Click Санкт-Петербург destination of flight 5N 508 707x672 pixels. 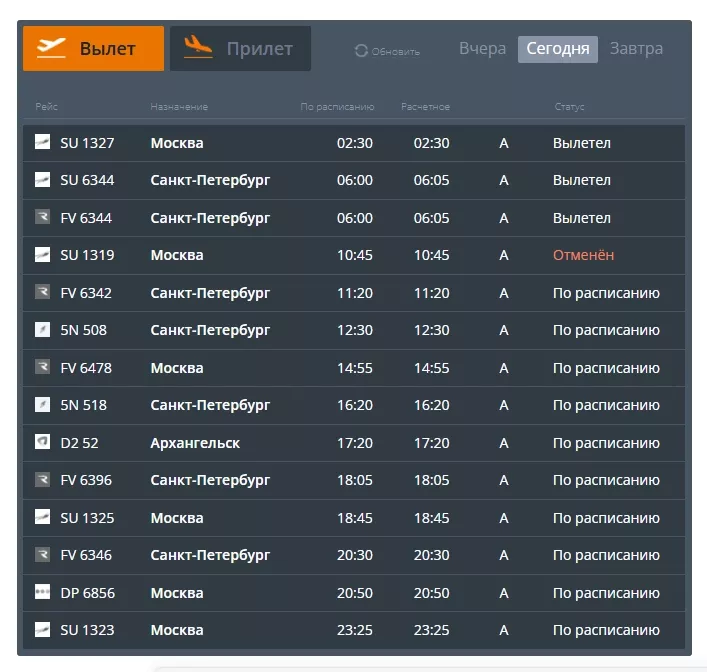210,330
